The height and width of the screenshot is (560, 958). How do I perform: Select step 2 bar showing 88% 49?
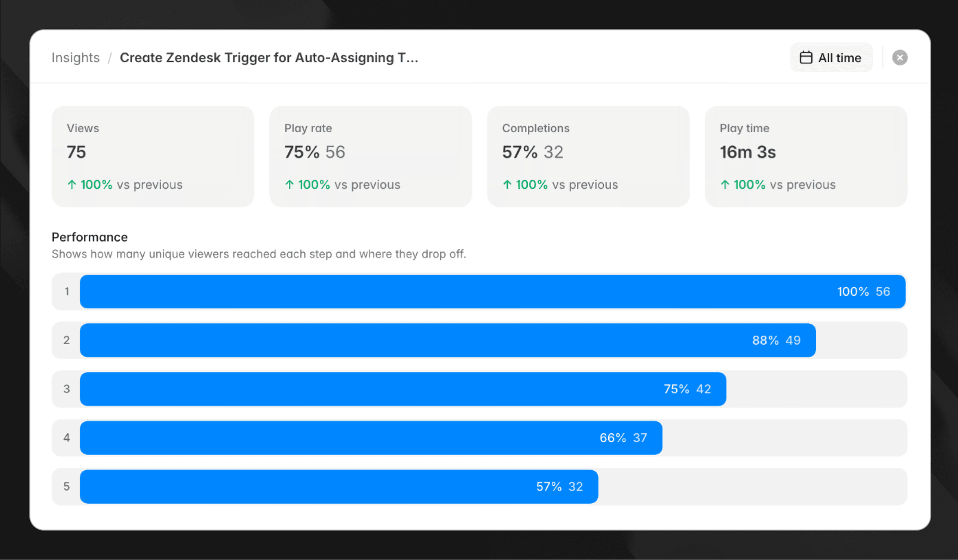[x=448, y=340]
